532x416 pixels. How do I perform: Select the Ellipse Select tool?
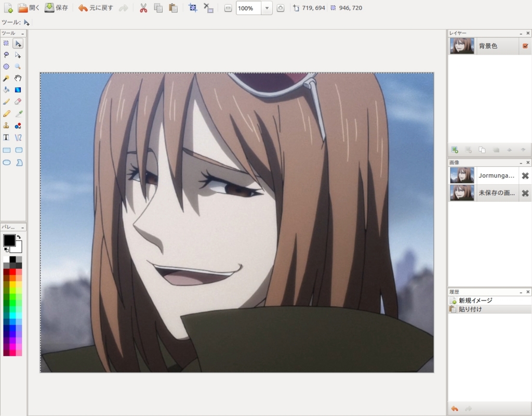coord(6,67)
